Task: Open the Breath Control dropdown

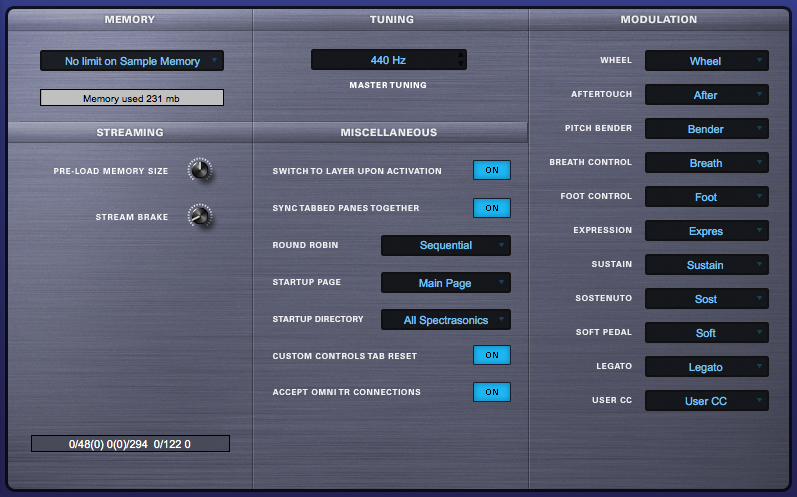Action: (x=707, y=163)
